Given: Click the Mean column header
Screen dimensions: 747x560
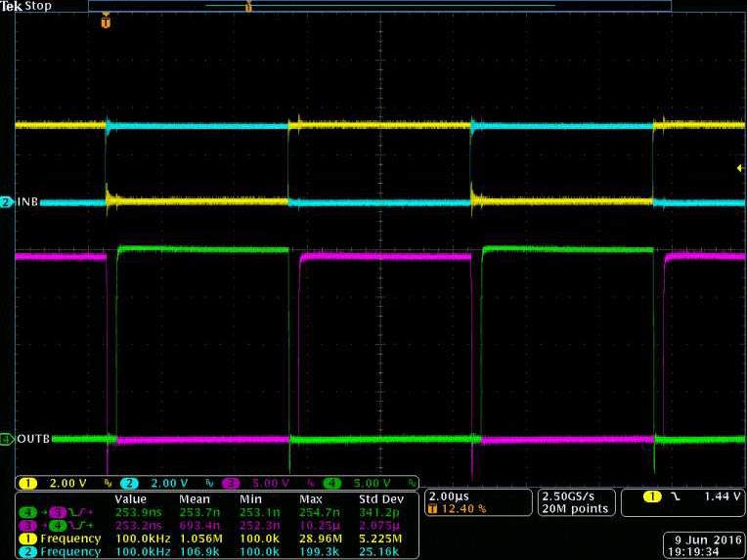Looking at the screenshot, I should (195, 499).
